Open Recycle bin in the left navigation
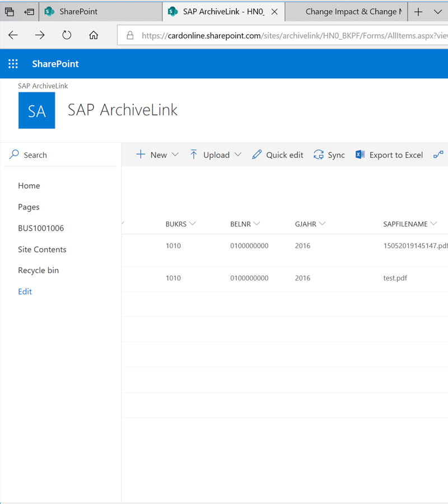 38,270
